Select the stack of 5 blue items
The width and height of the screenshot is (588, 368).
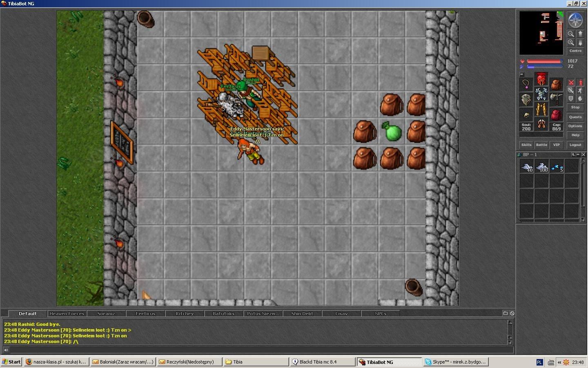[x=557, y=166]
